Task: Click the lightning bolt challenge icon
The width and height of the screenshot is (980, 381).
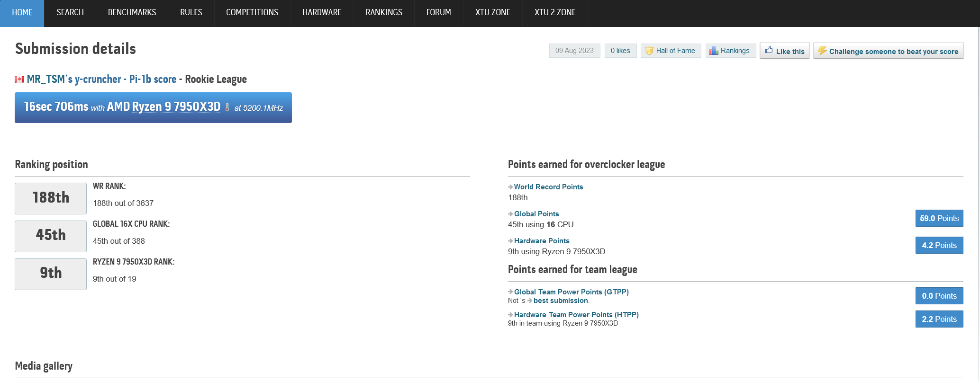Action: click(x=822, y=51)
